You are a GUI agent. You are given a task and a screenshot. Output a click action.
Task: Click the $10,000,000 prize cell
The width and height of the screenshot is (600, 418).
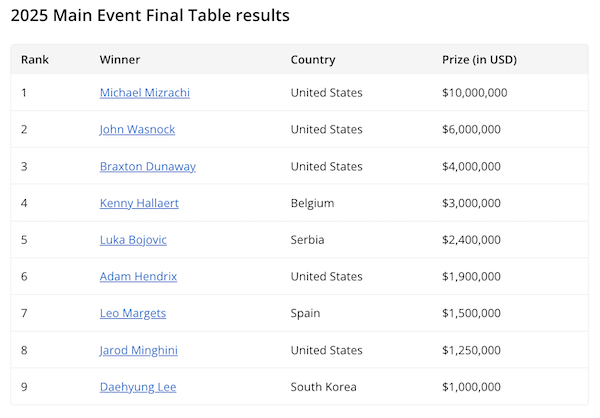[475, 93]
